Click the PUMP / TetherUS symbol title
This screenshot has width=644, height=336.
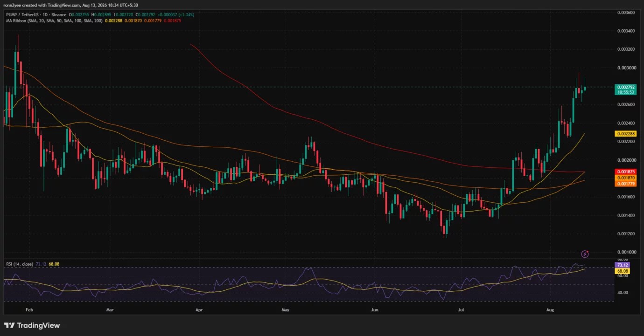coord(22,15)
